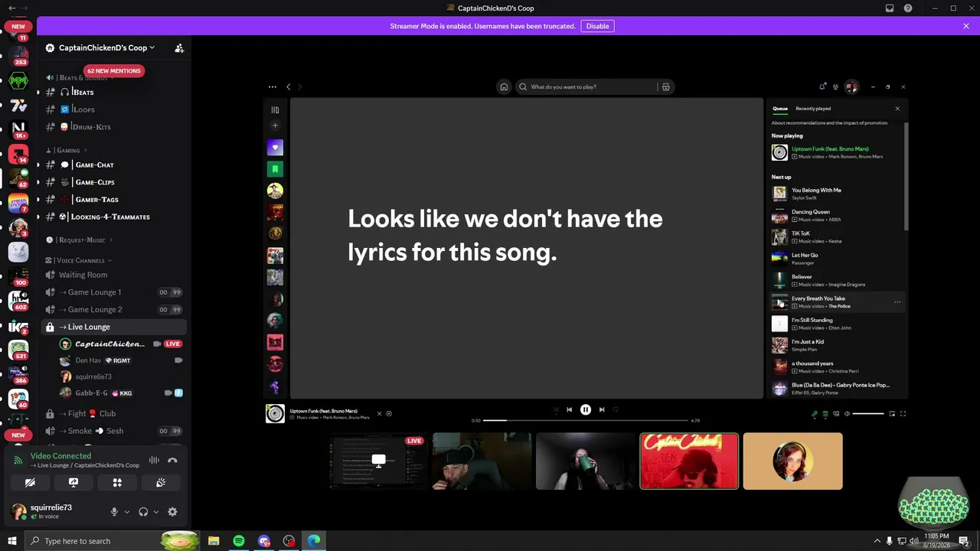The image size is (980, 551).
Task: Open headphone output options dropdown
Action: pyautogui.click(x=156, y=512)
